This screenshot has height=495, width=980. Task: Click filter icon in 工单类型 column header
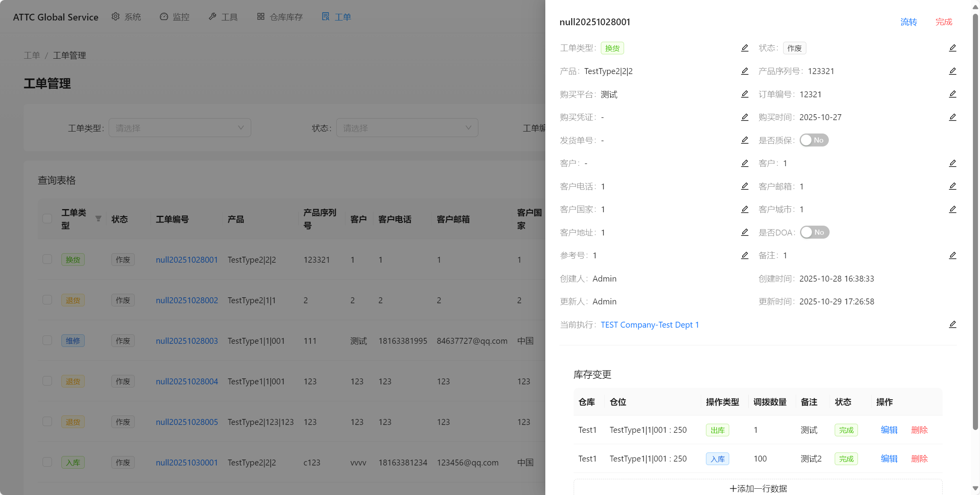point(98,219)
